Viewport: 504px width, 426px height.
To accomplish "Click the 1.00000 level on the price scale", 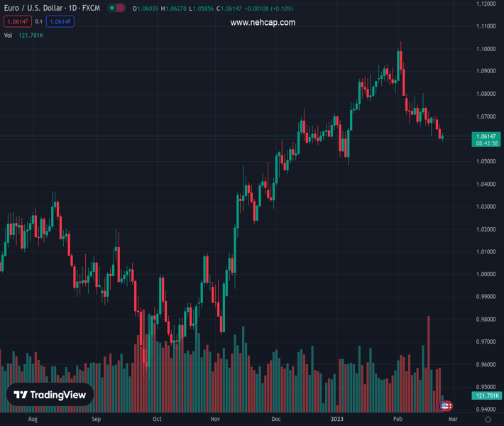I will [486, 274].
